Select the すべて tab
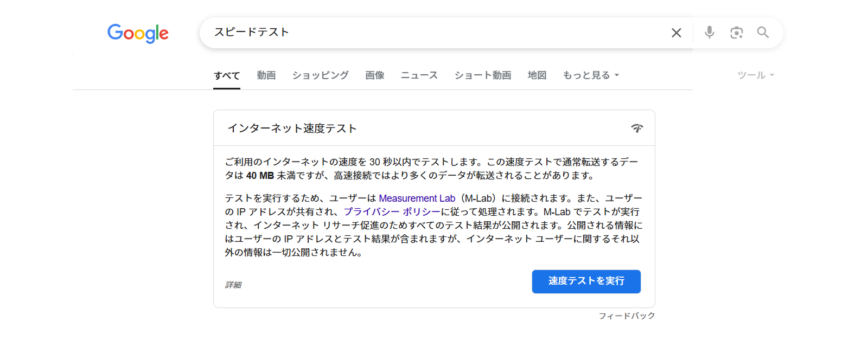This screenshot has width=868, height=347. click(x=227, y=75)
